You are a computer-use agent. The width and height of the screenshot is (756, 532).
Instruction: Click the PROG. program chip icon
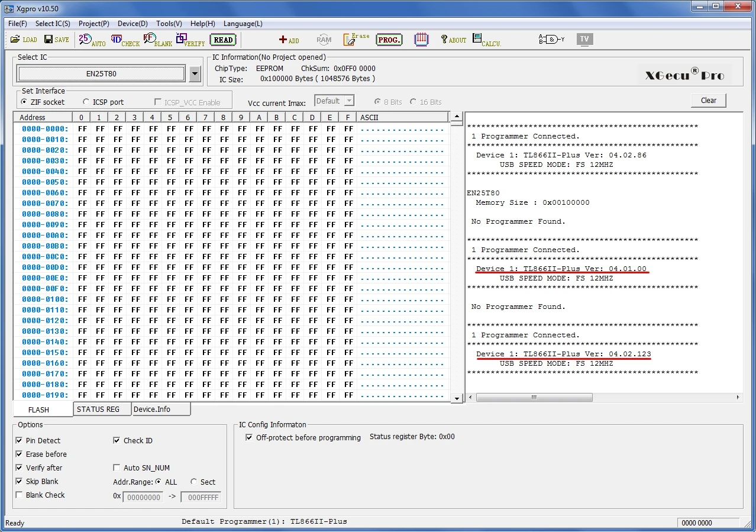(389, 40)
